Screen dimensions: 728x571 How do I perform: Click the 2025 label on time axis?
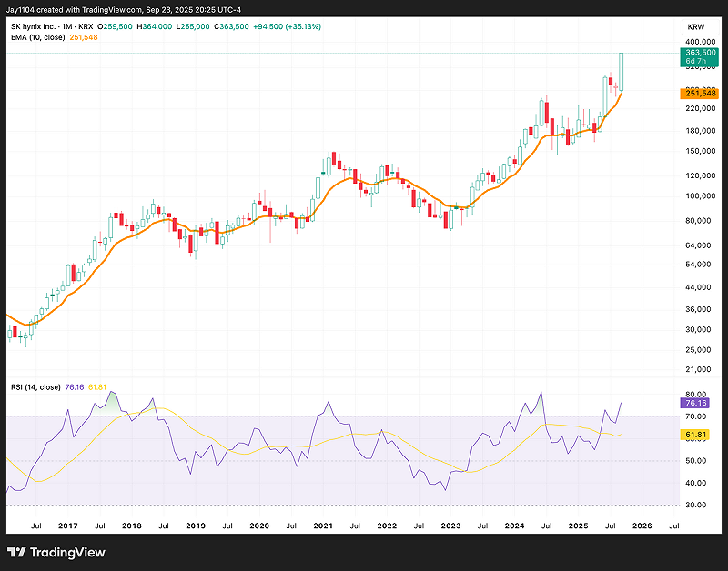pyautogui.click(x=579, y=526)
